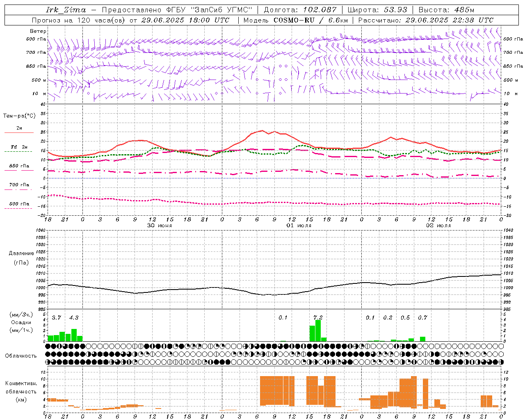Click the (гПа) unit label under Давление
This screenshot has width=525, height=420.
21,263
